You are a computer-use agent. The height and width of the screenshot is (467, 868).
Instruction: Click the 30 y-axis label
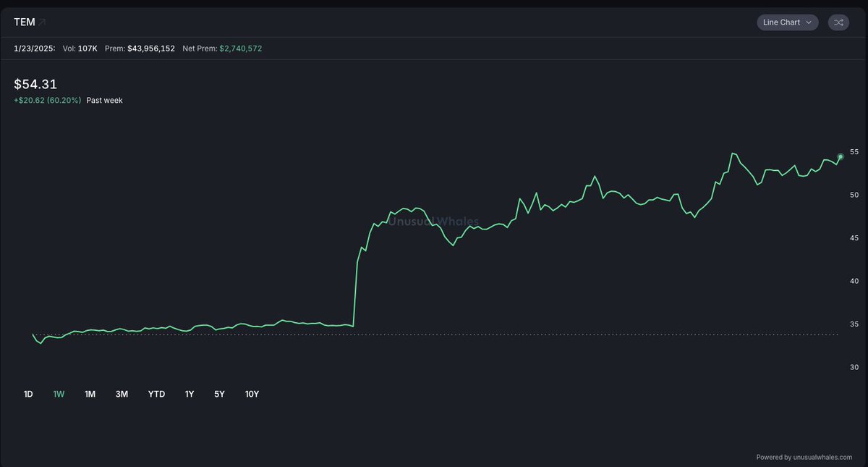tap(854, 367)
